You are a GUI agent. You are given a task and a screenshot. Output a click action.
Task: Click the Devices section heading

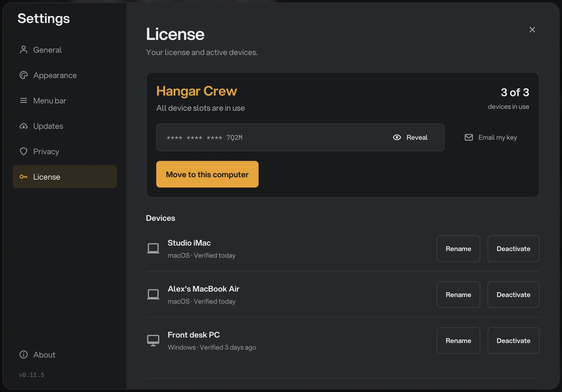click(x=160, y=218)
